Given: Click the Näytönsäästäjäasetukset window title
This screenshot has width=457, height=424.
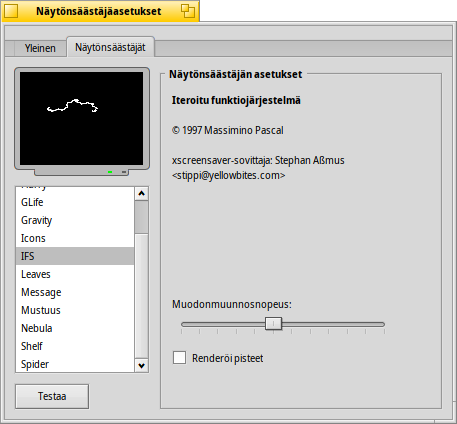Looking at the screenshot, I should (99, 11).
